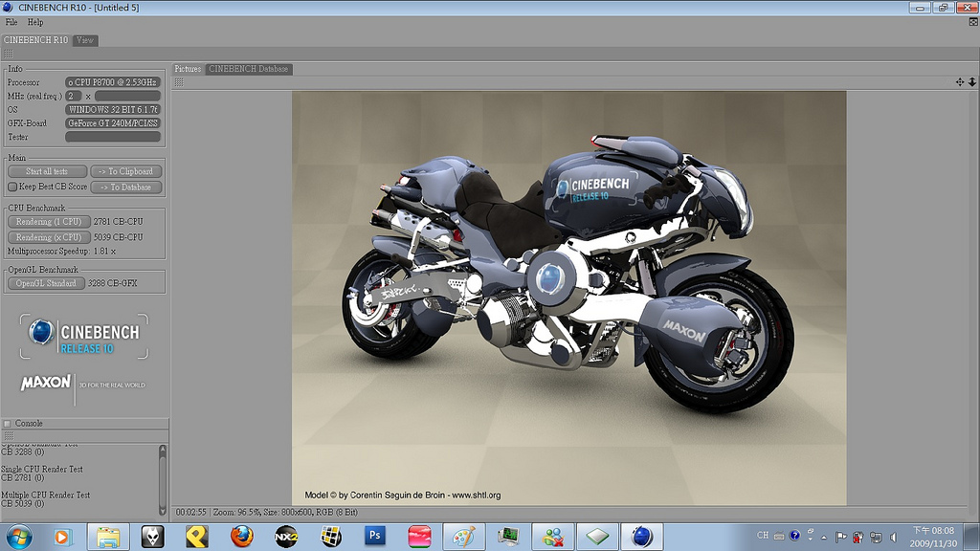
Task: Run Rendering (1 CPU) benchmark
Action: pos(48,221)
